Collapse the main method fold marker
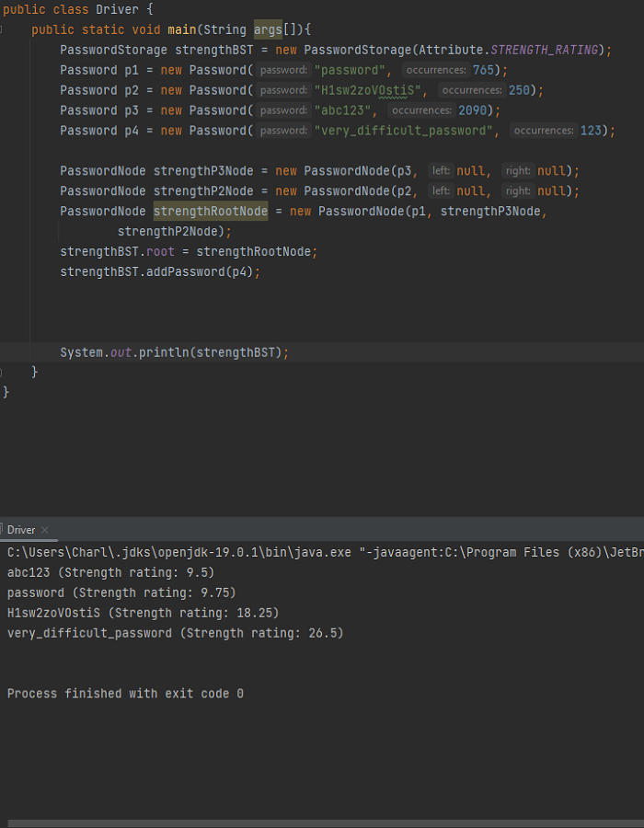This screenshot has width=644, height=828. click(x=2, y=29)
